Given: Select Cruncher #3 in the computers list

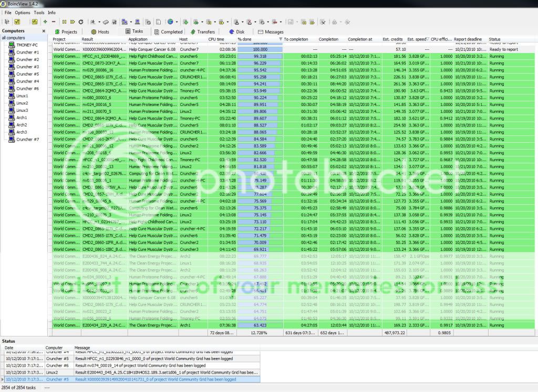Looking at the screenshot, I should coord(28,67).
